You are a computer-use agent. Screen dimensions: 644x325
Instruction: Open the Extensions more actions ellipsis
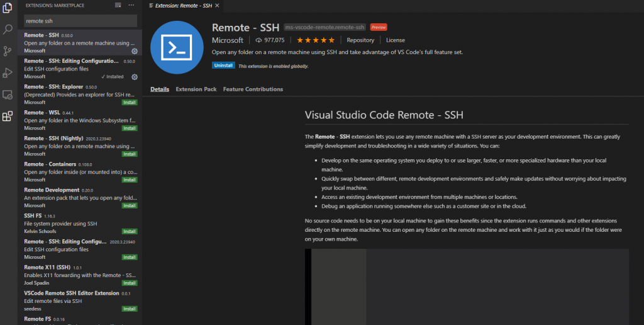[x=131, y=5]
